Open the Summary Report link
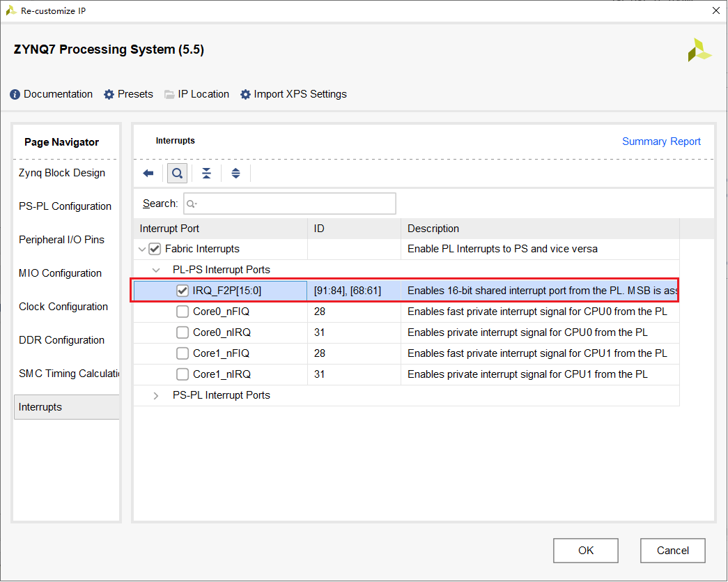728x582 pixels. [661, 141]
